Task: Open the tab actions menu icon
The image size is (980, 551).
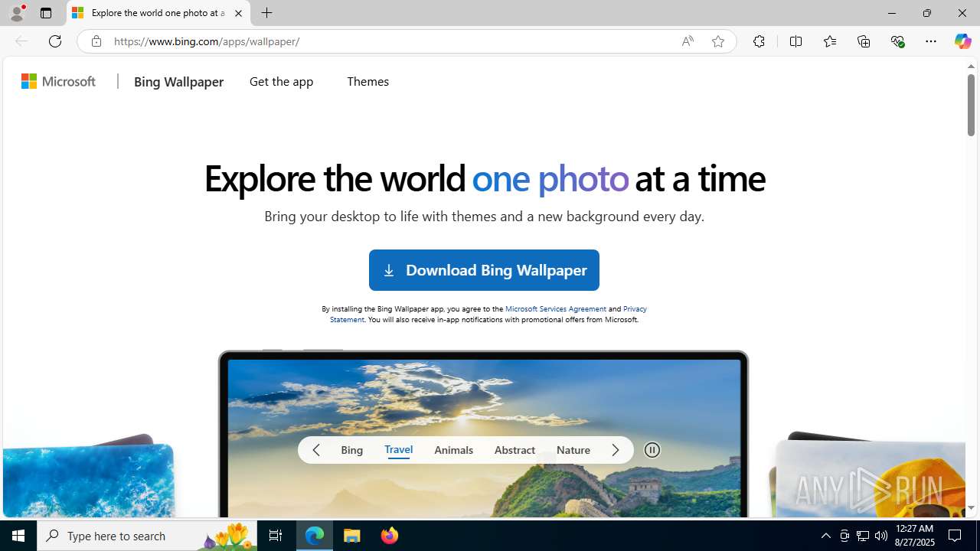Action: point(46,13)
